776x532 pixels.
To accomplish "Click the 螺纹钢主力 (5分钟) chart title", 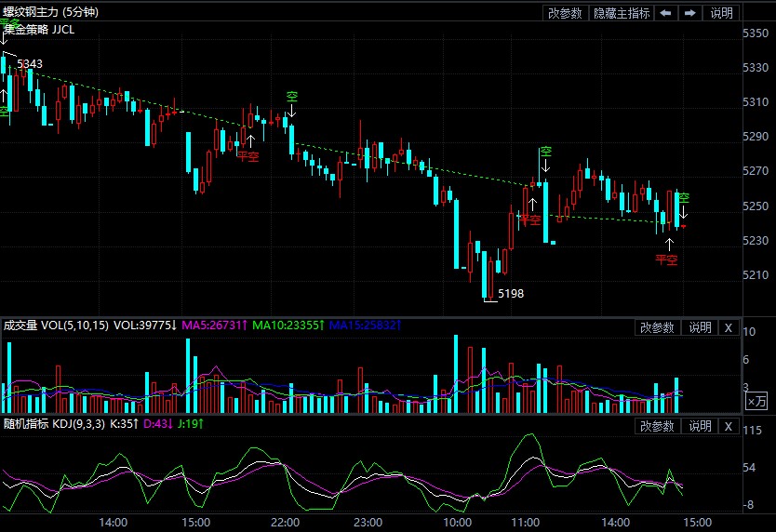I will click(x=49, y=12).
